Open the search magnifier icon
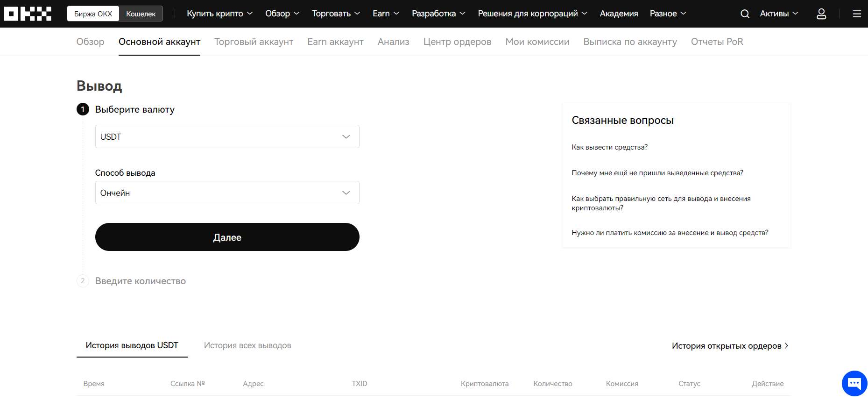868x401 pixels. 745,14
